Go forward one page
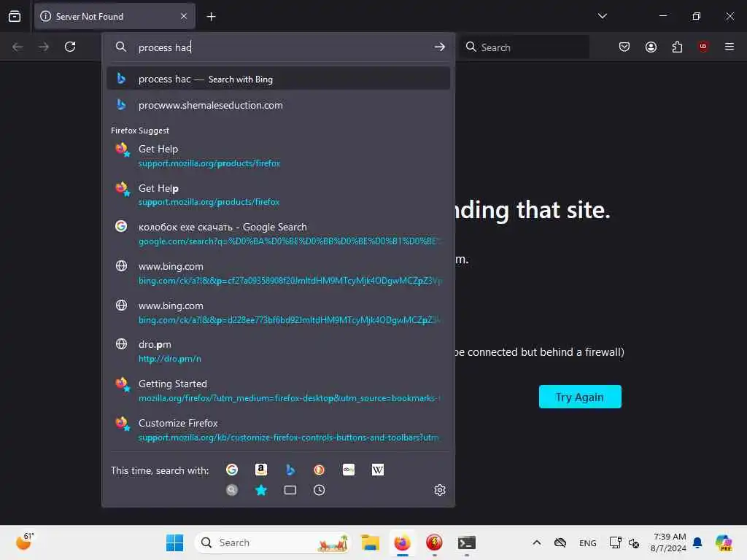This screenshot has height=560, width=747. click(x=44, y=47)
